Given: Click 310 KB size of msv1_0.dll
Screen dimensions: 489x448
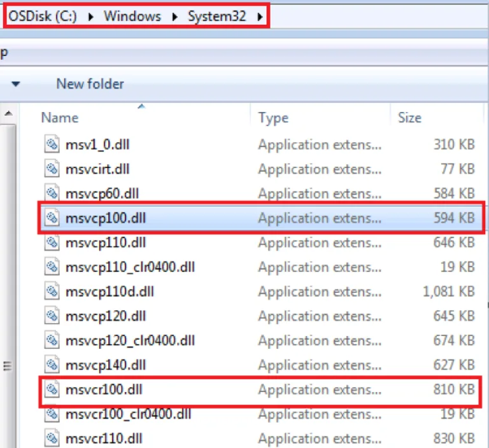Looking at the screenshot, I should click(454, 144).
